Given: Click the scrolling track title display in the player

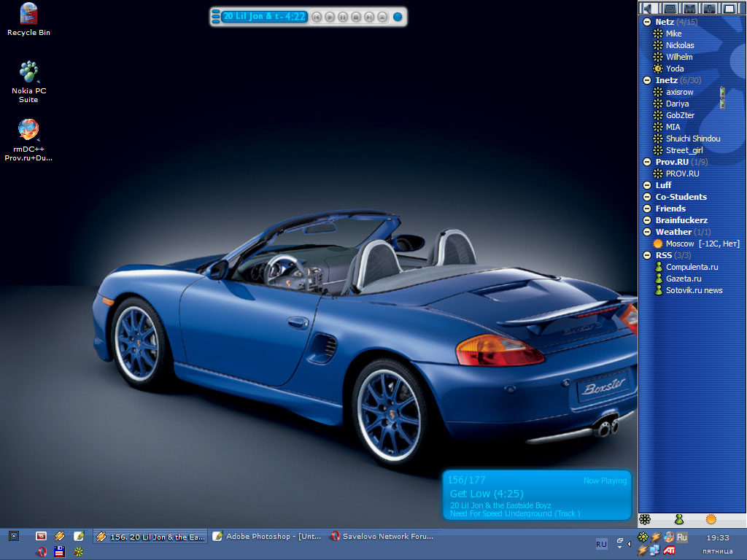Looking at the screenshot, I should (264, 17).
